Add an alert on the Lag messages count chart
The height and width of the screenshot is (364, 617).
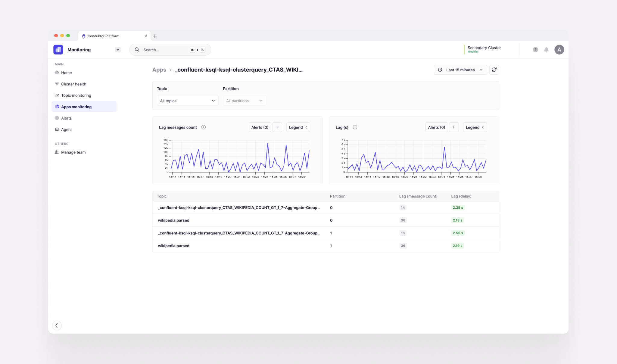(x=277, y=127)
